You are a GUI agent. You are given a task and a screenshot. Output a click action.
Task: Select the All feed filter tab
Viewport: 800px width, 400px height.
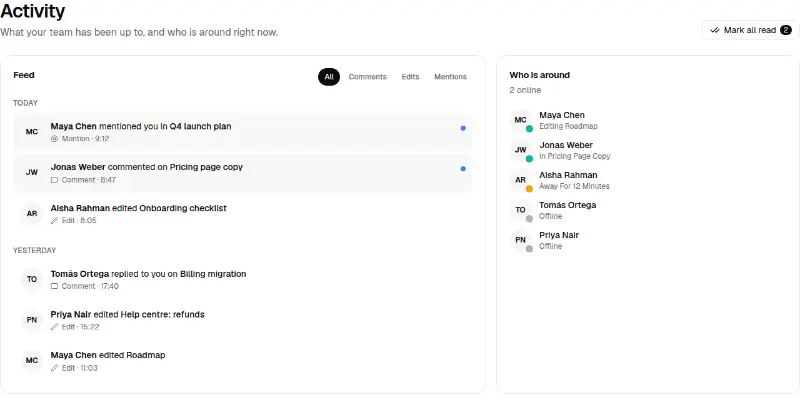[x=329, y=77]
